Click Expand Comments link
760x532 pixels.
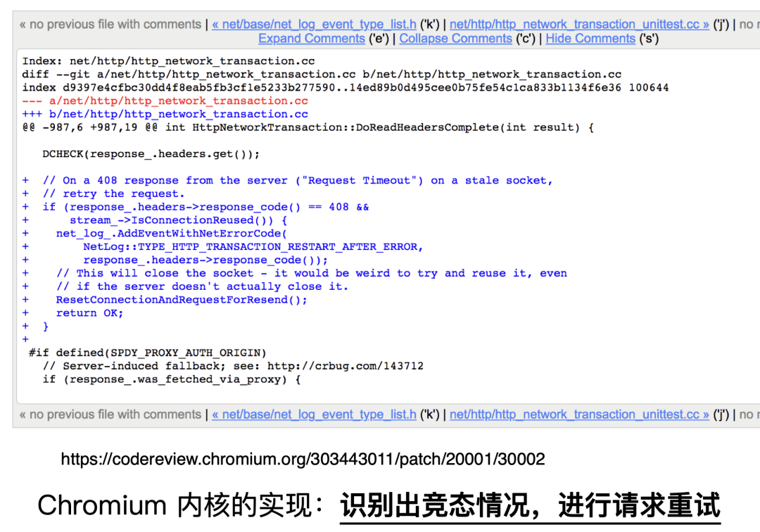point(312,39)
